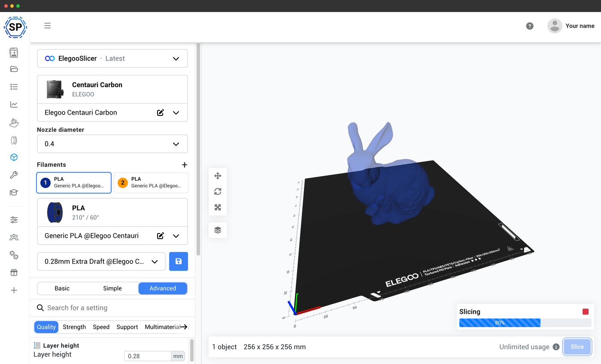Click the 'Layer height' section heading

coord(61,346)
